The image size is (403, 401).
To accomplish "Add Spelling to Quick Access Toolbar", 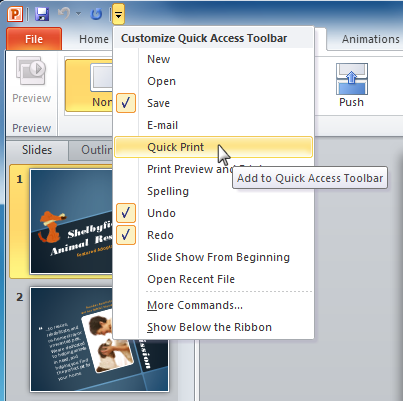I will pos(213,191).
